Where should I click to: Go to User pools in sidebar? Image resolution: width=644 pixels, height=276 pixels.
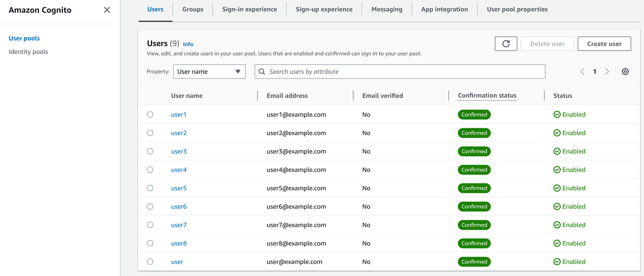(24, 38)
